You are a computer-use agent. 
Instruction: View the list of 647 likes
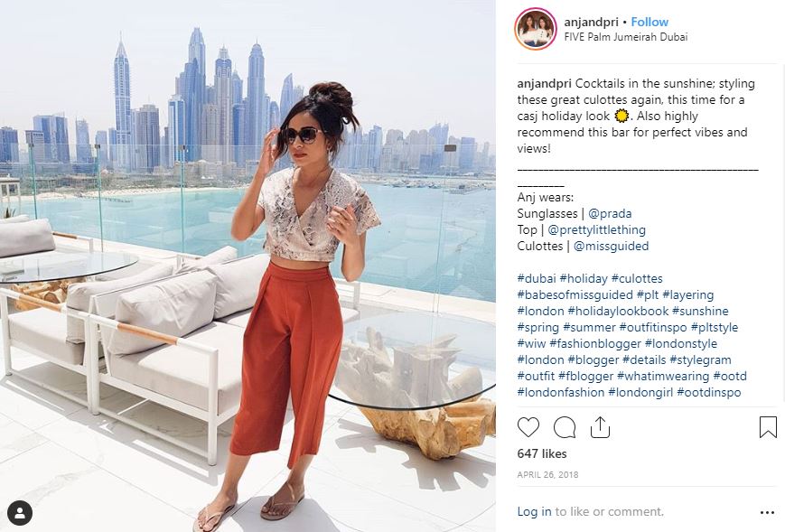[x=542, y=454]
